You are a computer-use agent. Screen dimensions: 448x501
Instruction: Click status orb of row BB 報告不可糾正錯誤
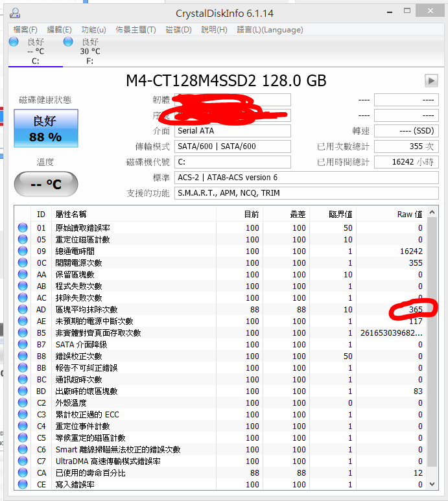click(x=23, y=367)
